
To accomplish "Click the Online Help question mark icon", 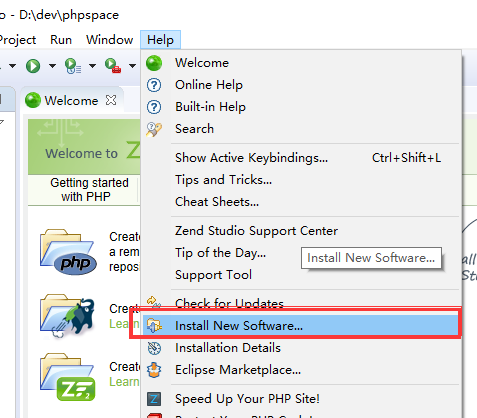I will click(154, 85).
